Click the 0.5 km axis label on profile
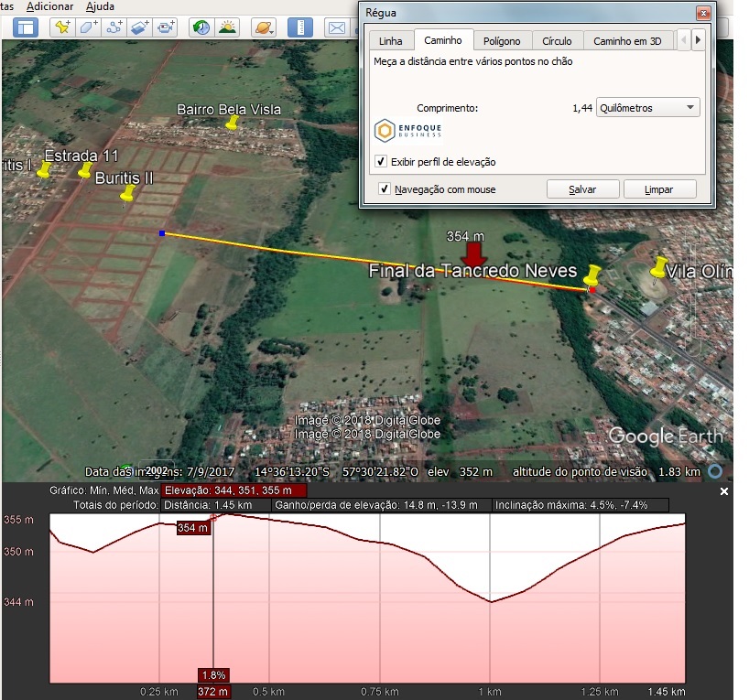 pos(268,692)
